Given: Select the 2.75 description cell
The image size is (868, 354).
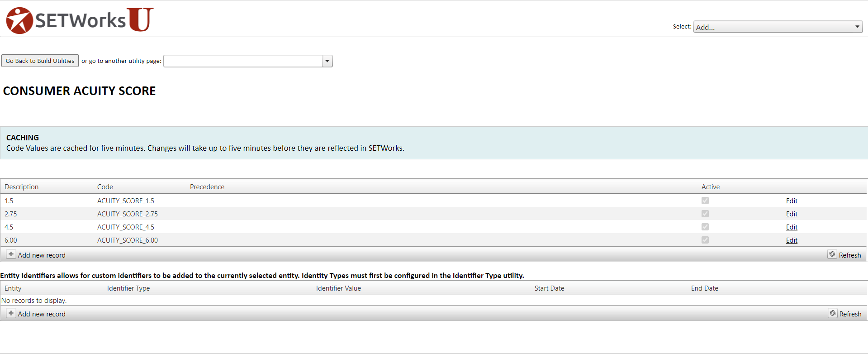Looking at the screenshot, I should pyautogui.click(x=11, y=214).
